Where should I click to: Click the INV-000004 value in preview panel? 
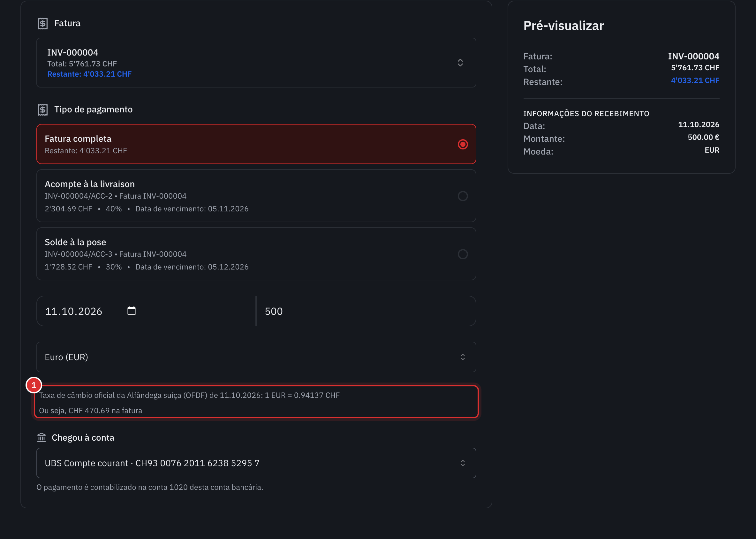(x=694, y=57)
